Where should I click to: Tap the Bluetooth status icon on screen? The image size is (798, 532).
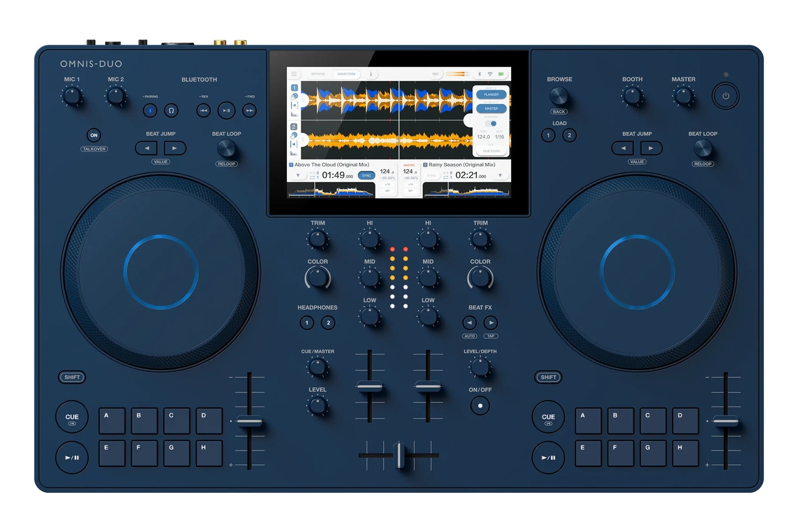(479, 74)
